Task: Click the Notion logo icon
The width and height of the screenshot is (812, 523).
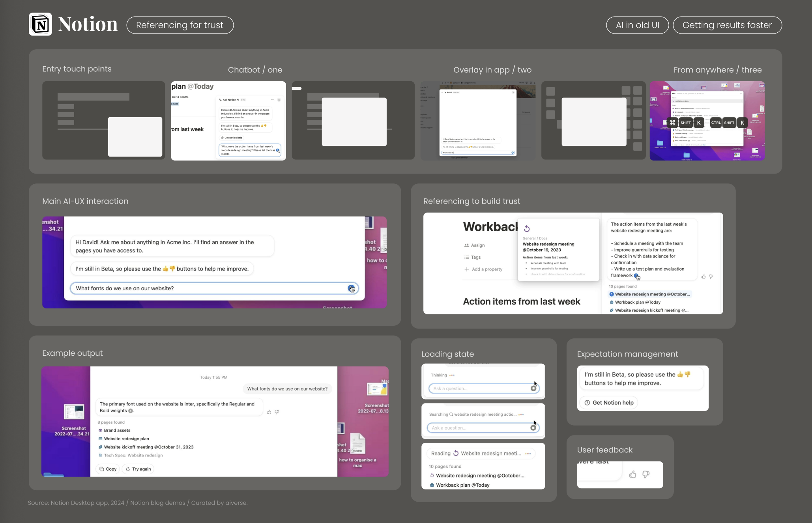Action: 40,24
